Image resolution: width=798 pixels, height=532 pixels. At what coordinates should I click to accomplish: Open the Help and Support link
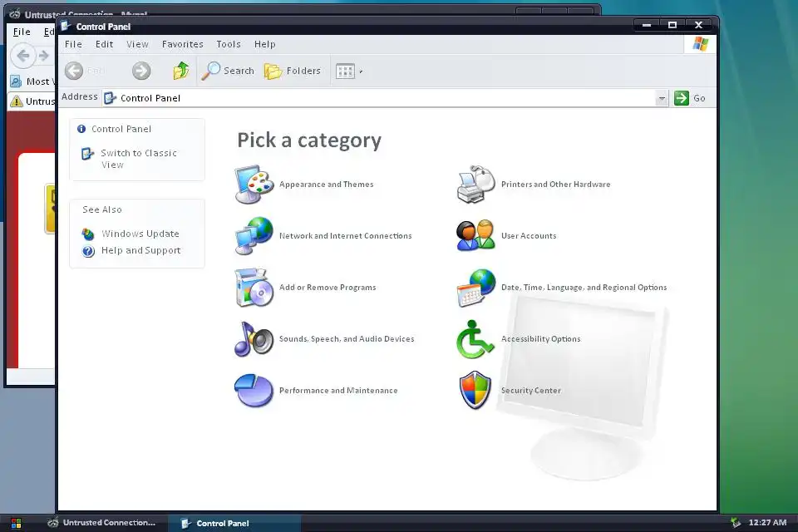pos(141,250)
